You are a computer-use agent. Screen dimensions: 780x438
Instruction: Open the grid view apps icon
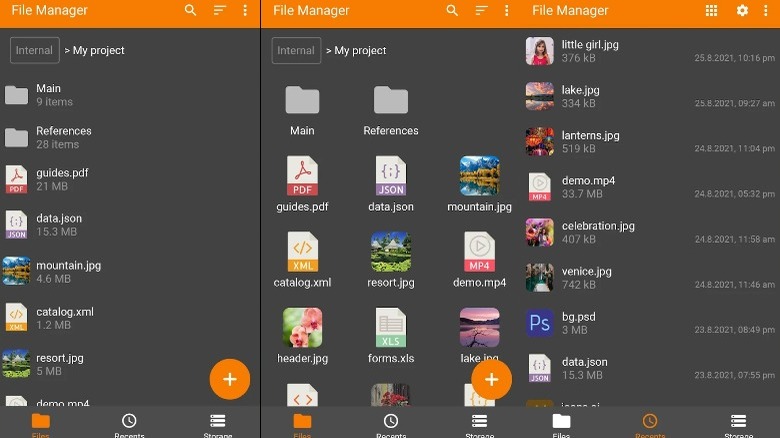711,11
